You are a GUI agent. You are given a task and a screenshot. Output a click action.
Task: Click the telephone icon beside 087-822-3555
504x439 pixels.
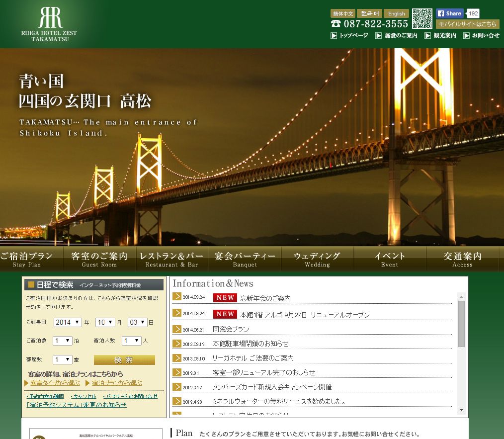[336, 23]
